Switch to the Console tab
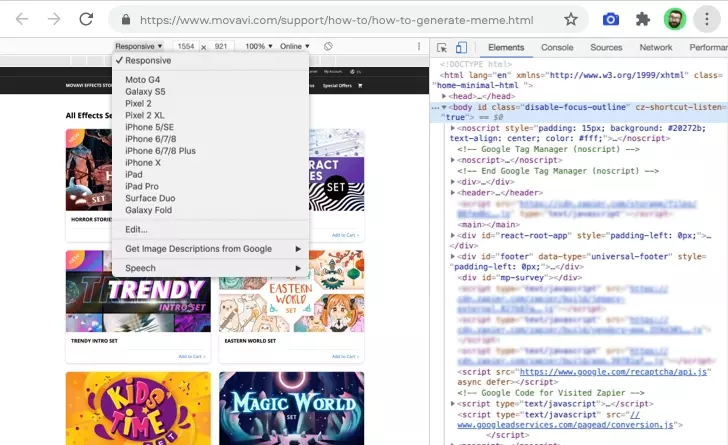Screen dimensions: 728x445 pos(557,47)
